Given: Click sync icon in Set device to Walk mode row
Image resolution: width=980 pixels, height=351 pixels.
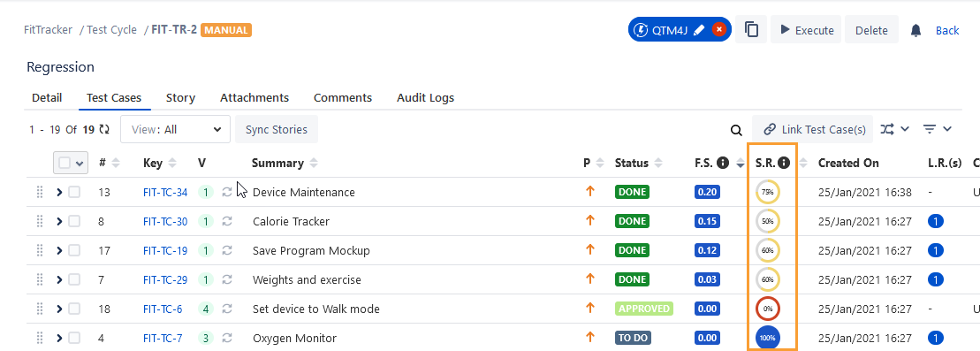Looking at the screenshot, I should [227, 309].
